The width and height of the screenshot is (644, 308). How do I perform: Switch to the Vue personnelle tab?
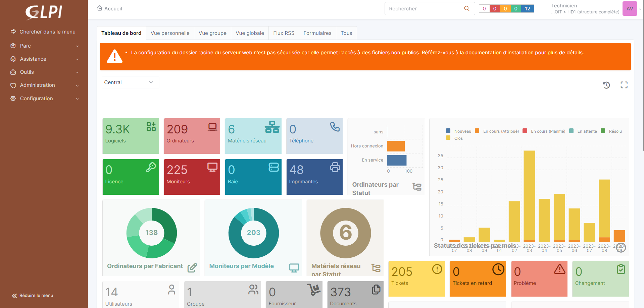170,33
